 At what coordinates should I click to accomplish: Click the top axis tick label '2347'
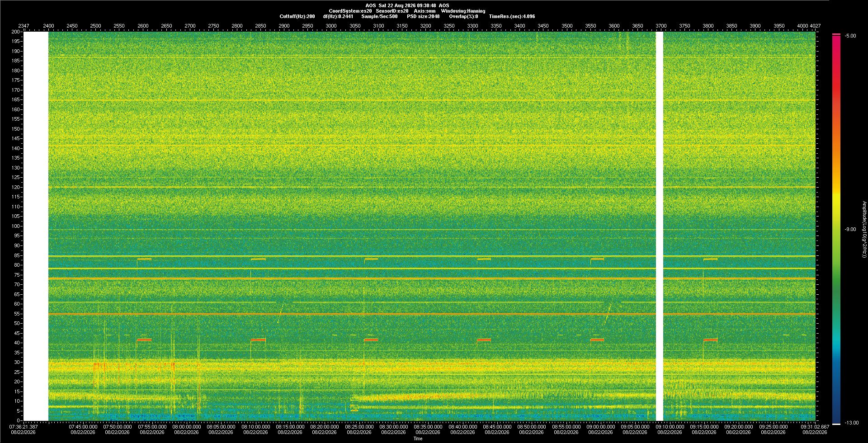point(24,26)
